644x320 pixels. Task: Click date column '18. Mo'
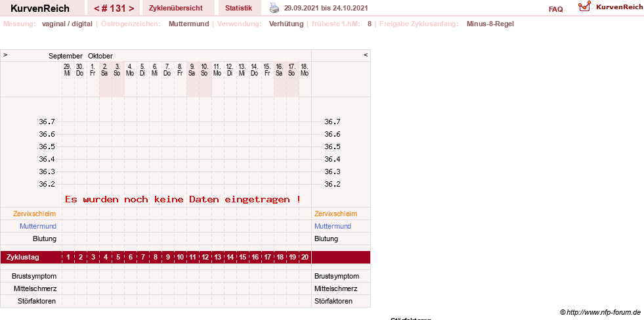pos(305,70)
